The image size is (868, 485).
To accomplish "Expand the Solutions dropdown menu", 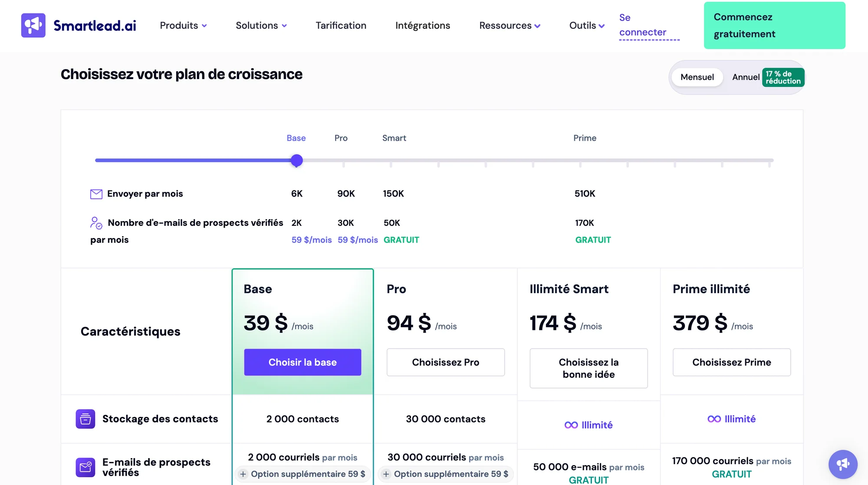I will click(x=261, y=26).
